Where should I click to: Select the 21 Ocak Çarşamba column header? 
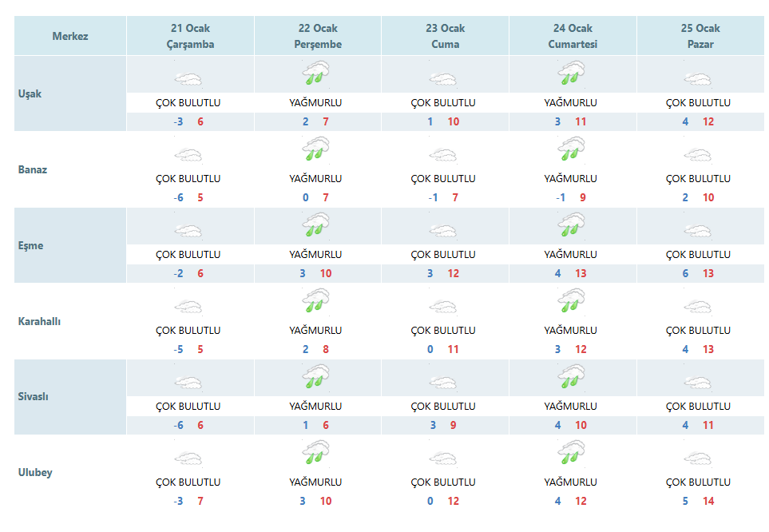pyautogui.click(x=190, y=36)
